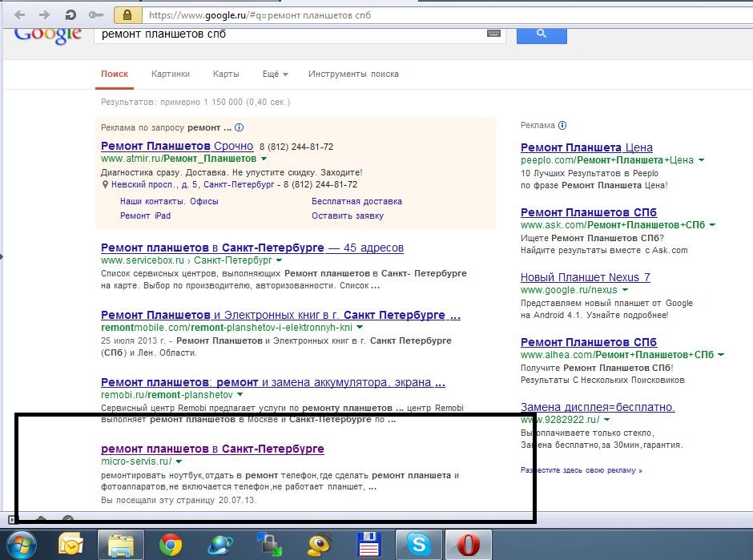Open the webcam-style icon in taskbar
753x560 pixels.
(320, 546)
